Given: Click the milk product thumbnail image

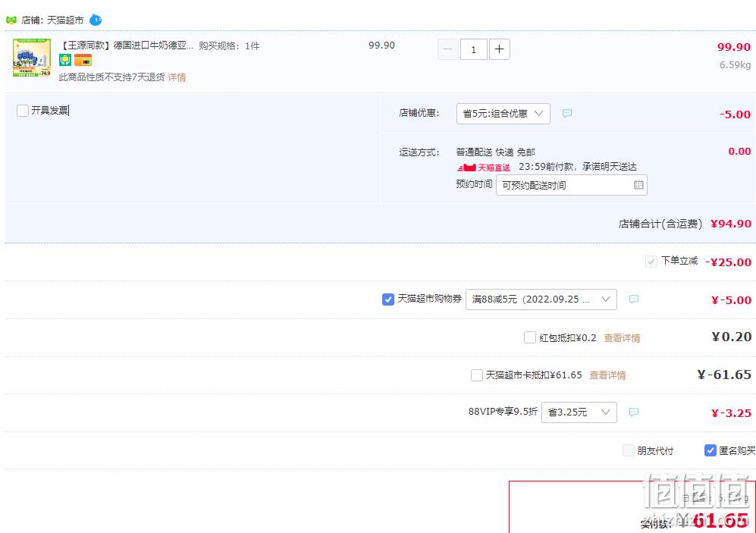Looking at the screenshot, I should [x=32, y=58].
